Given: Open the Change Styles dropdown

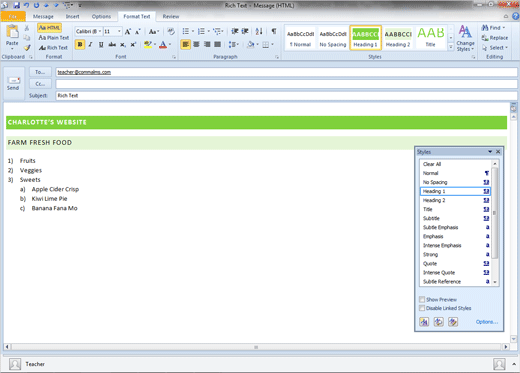Looking at the screenshot, I should [x=465, y=38].
